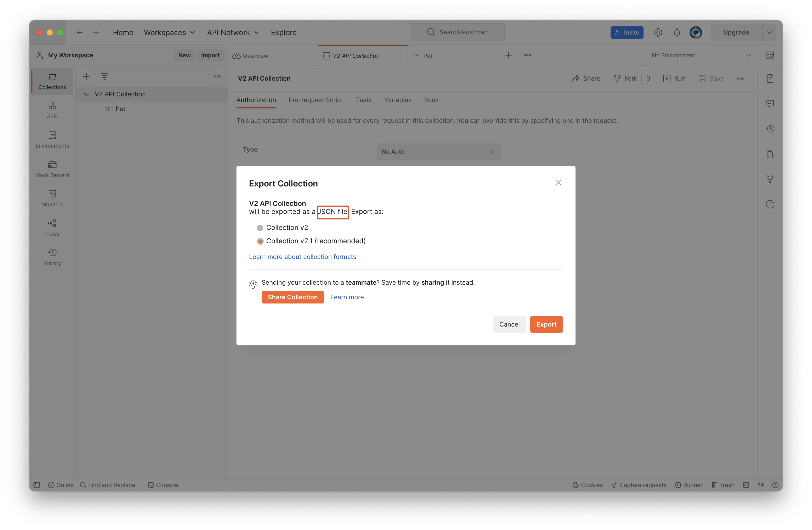
Task: Expand the No Environment selector
Action: point(701,55)
